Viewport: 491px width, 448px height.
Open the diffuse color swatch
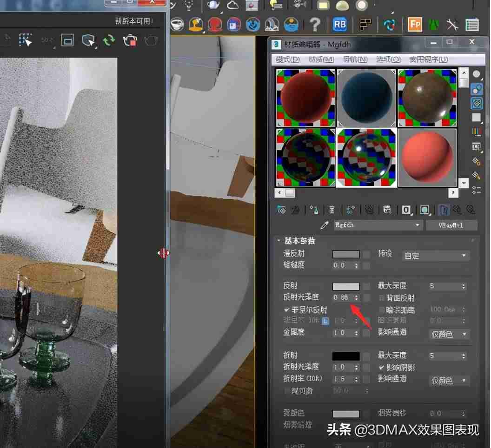click(x=346, y=254)
